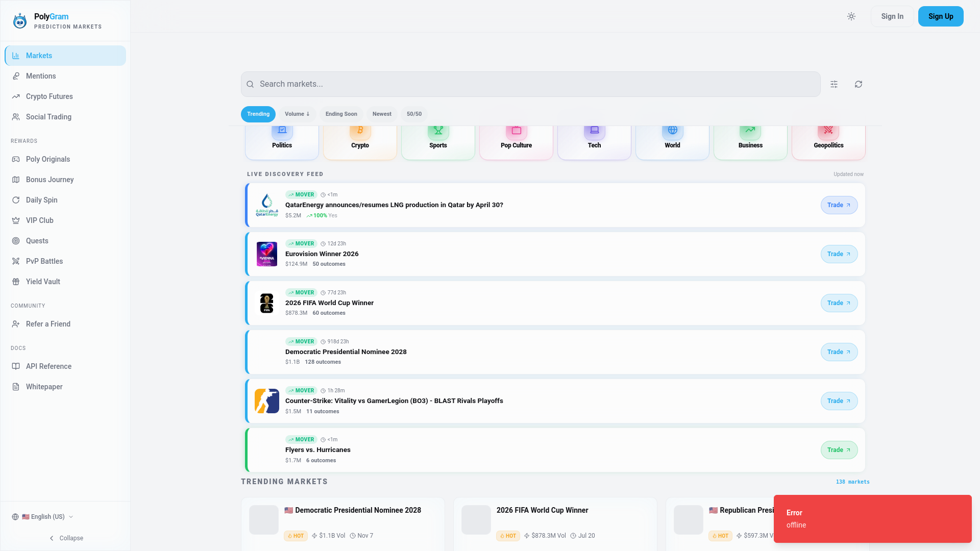Open Yield Vault page
980x551 pixels.
pyautogui.click(x=65, y=282)
